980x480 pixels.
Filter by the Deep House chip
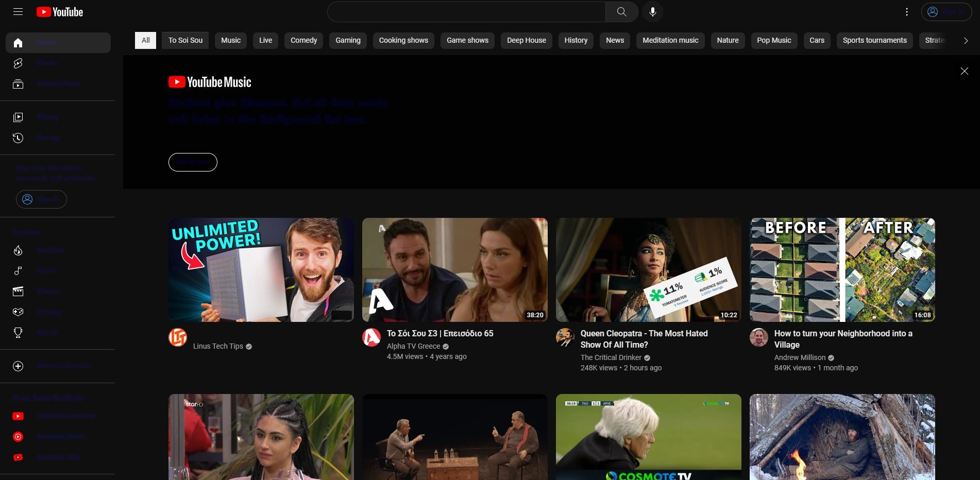coord(527,41)
